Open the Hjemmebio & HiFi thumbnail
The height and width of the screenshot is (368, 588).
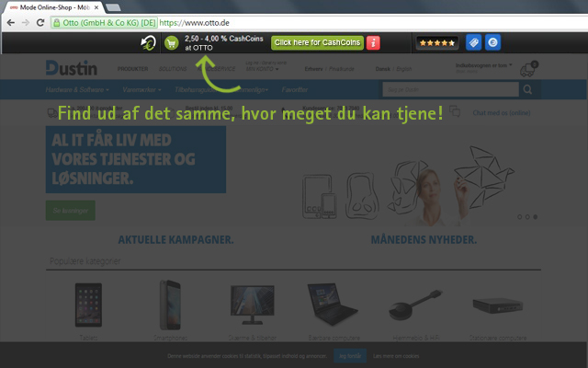pyautogui.click(x=416, y=305)
